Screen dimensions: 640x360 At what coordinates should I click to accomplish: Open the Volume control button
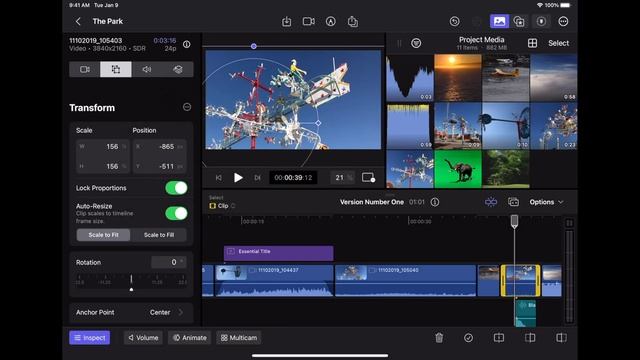pos(143,338)
